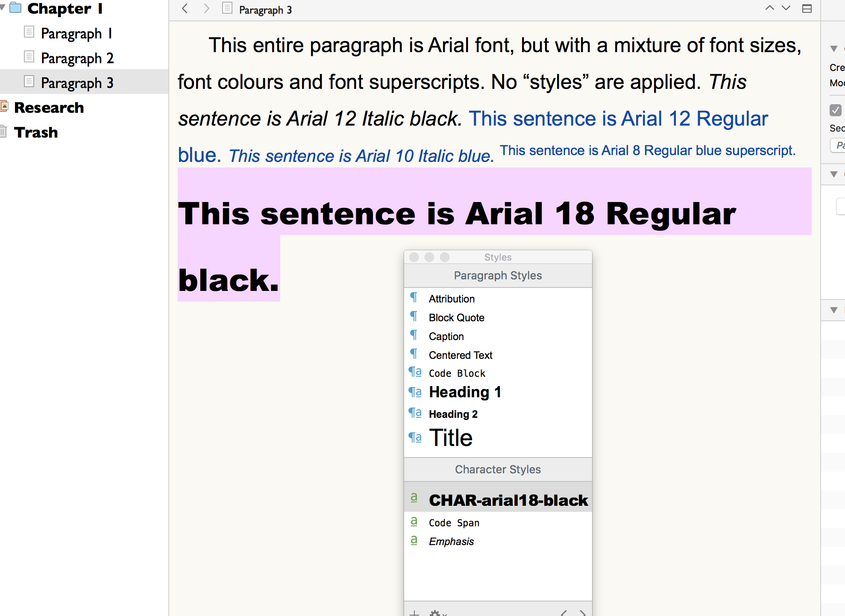Go to next document with down chevron
The height and width of the screenshot is (616, 845).
pyautogui.click(x=786, y=8)
